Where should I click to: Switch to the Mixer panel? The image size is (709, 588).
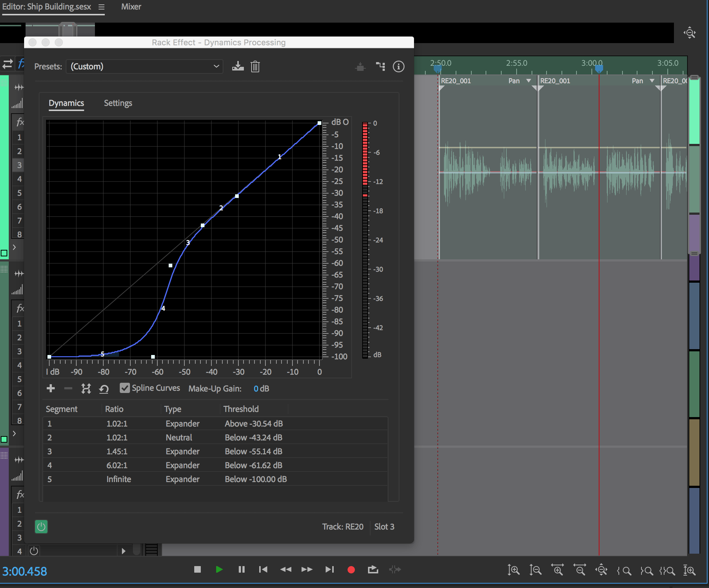[x=131, y=6]
